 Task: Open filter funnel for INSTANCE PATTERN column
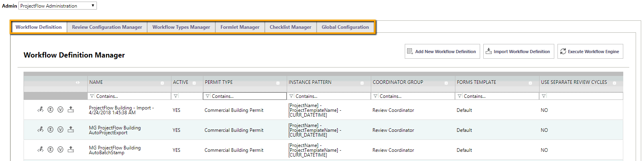pyautogui.click(x=291, y=96)
